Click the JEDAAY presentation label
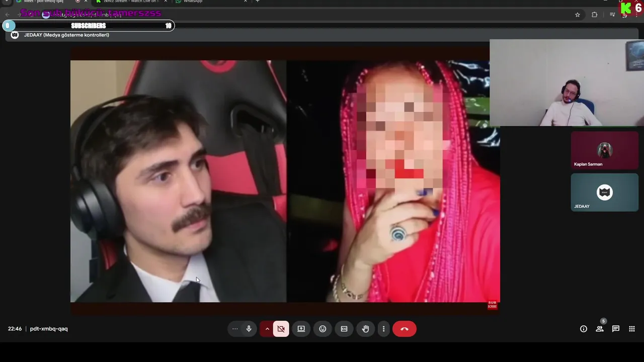 click(66, 35)
